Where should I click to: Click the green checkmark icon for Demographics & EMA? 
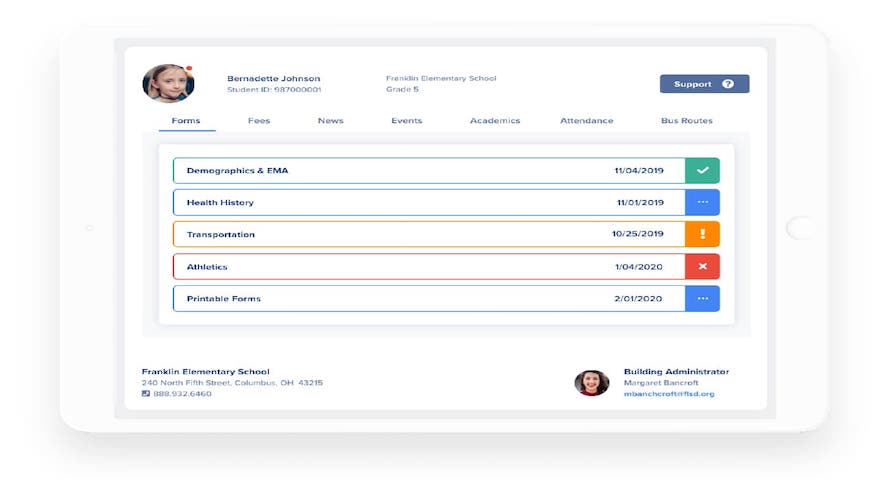point(702,170)
